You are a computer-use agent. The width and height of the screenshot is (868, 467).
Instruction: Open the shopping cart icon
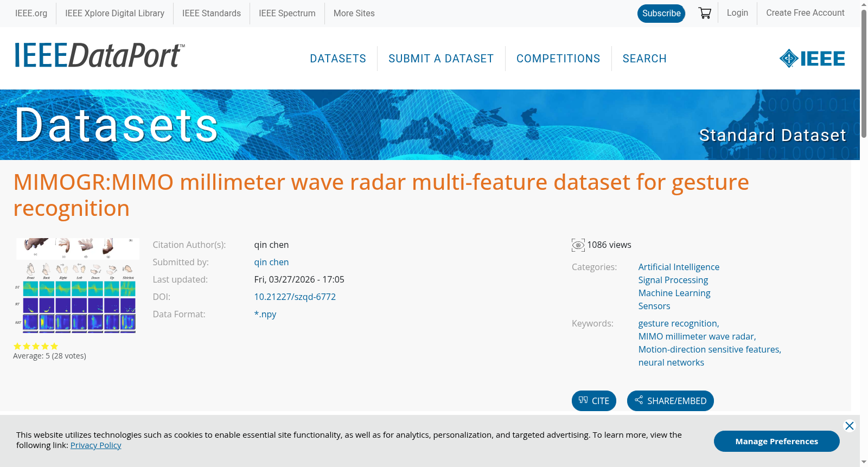(705, 13)
